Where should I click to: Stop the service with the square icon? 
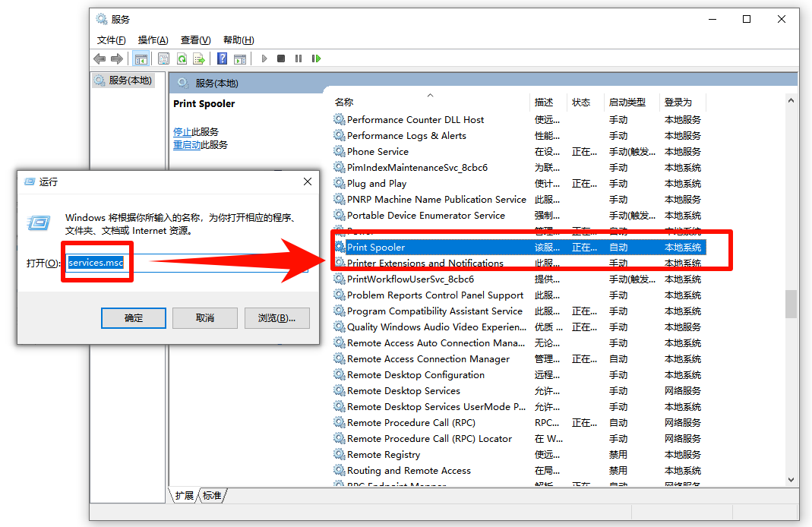(281, 58)
